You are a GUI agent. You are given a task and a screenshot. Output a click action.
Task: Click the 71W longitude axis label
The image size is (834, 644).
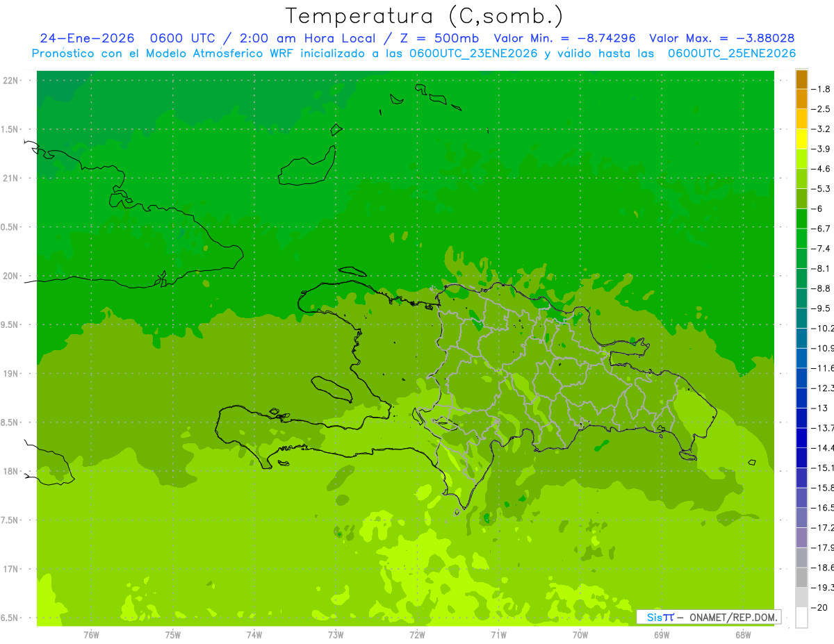pyautogui.click(x=498, y=634)
